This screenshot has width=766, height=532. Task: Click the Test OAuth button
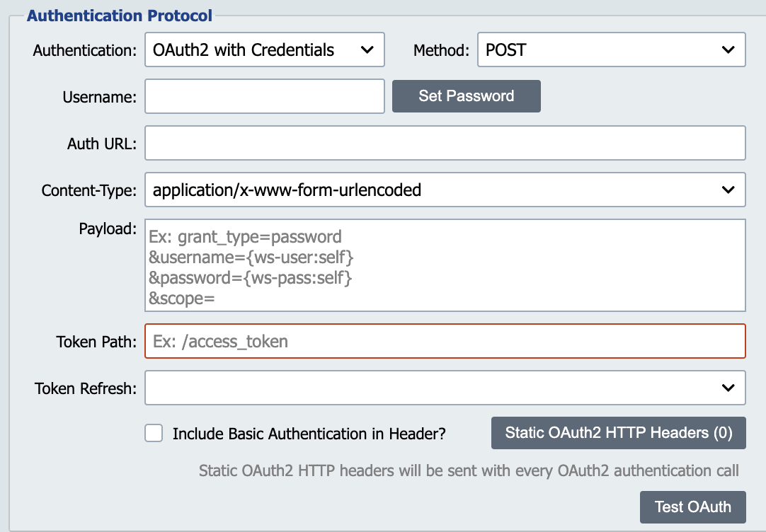coord(692,507)
